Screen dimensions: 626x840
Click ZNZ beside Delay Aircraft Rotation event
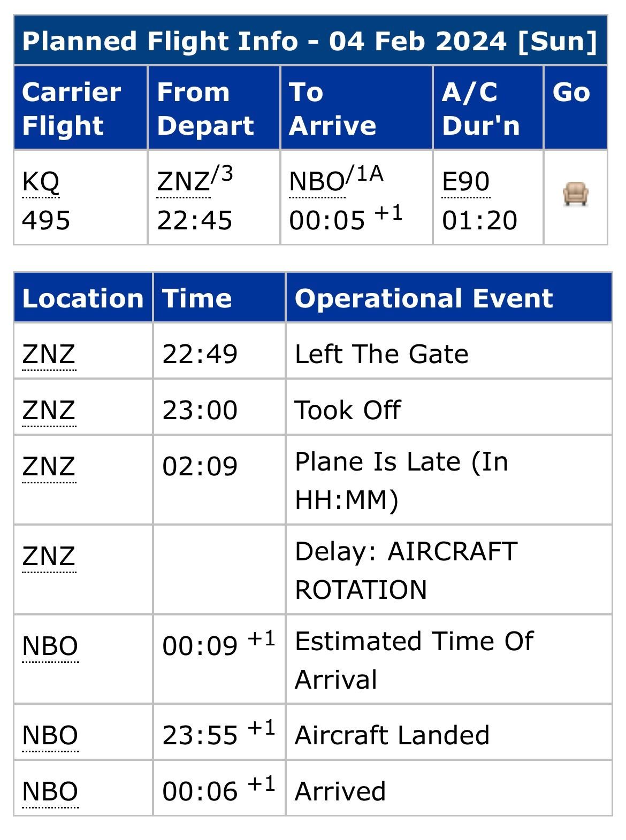click(x=49, y=556)
